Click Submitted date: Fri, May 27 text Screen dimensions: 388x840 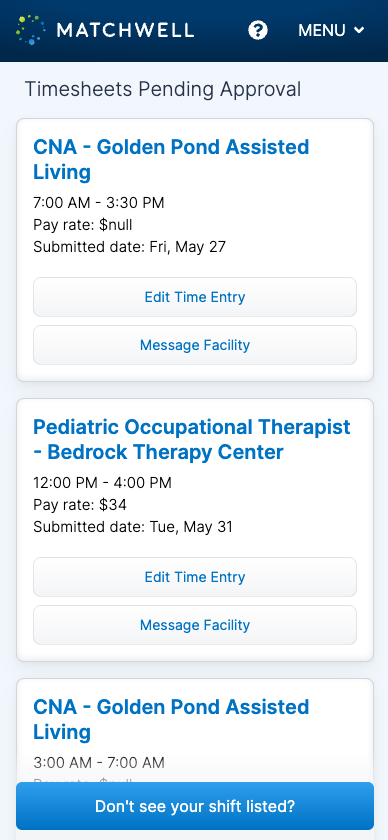(x=130, y=247)
